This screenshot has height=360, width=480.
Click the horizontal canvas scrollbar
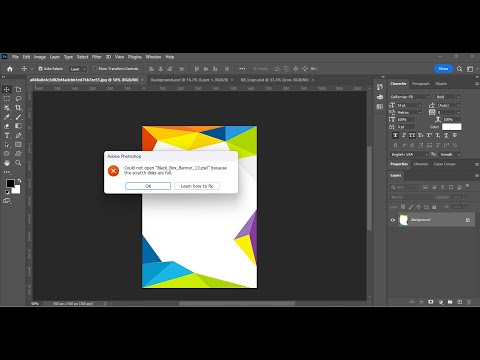237,304
